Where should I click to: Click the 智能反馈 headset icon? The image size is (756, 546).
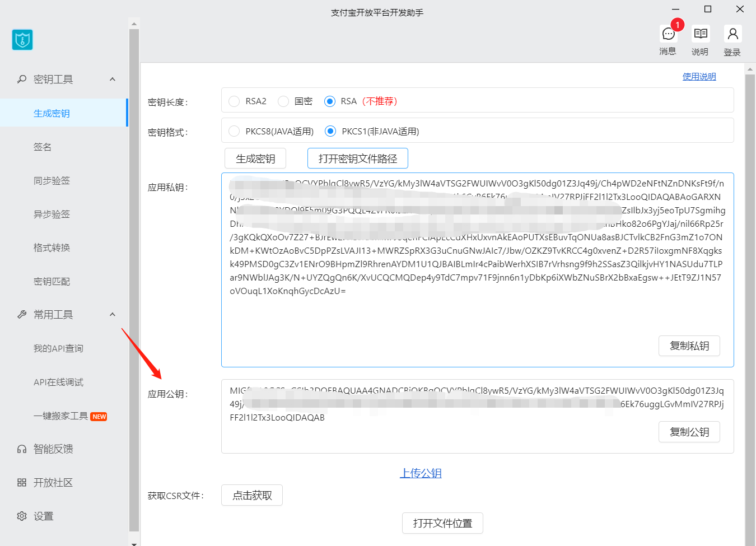click(22, 449)
